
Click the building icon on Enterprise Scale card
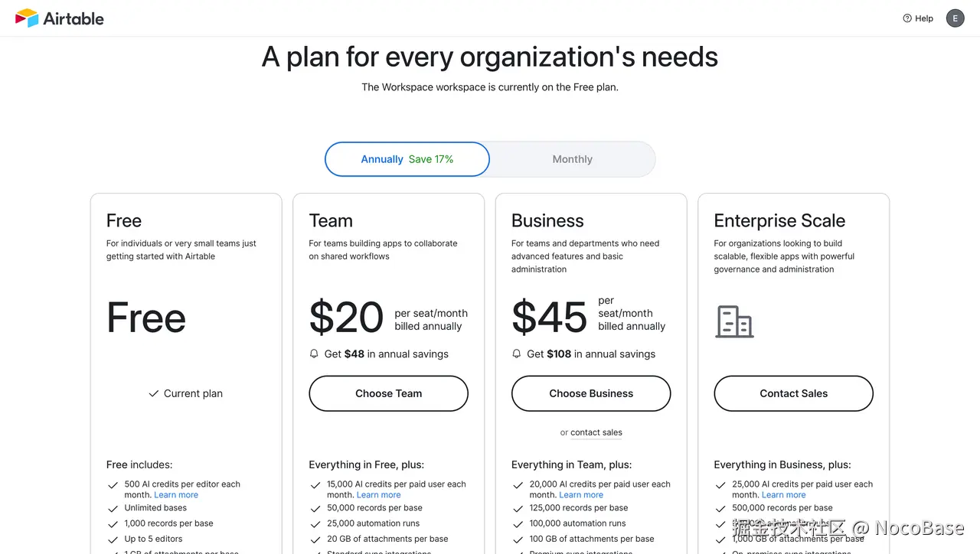point(734,322)
